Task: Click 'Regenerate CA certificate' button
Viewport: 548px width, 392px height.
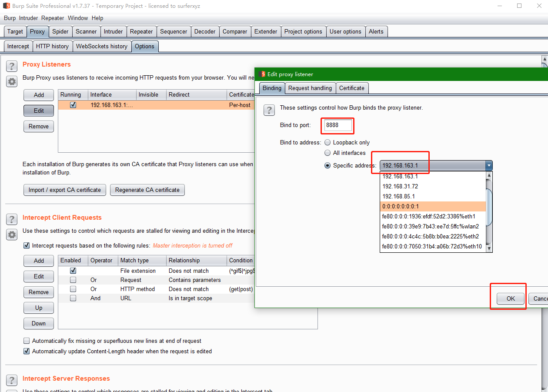Action: pyautogui.click(x=147, y=190)
